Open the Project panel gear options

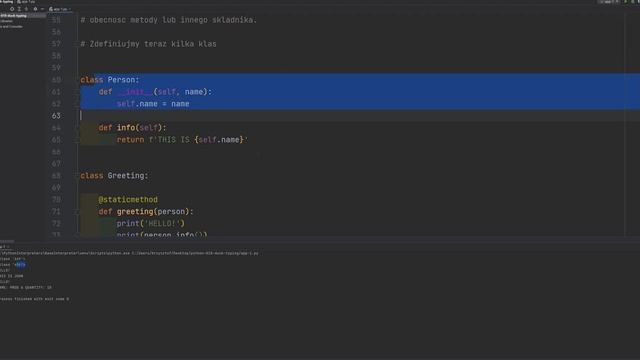tap(35, 9)
